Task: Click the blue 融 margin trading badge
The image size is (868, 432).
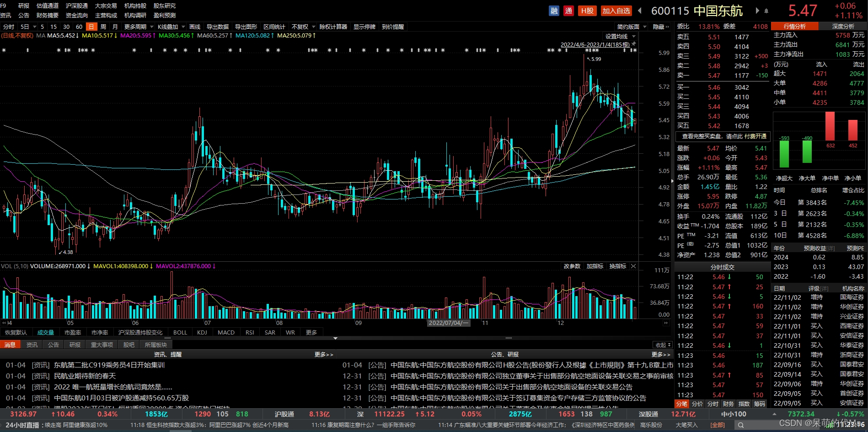Action: 554,11
